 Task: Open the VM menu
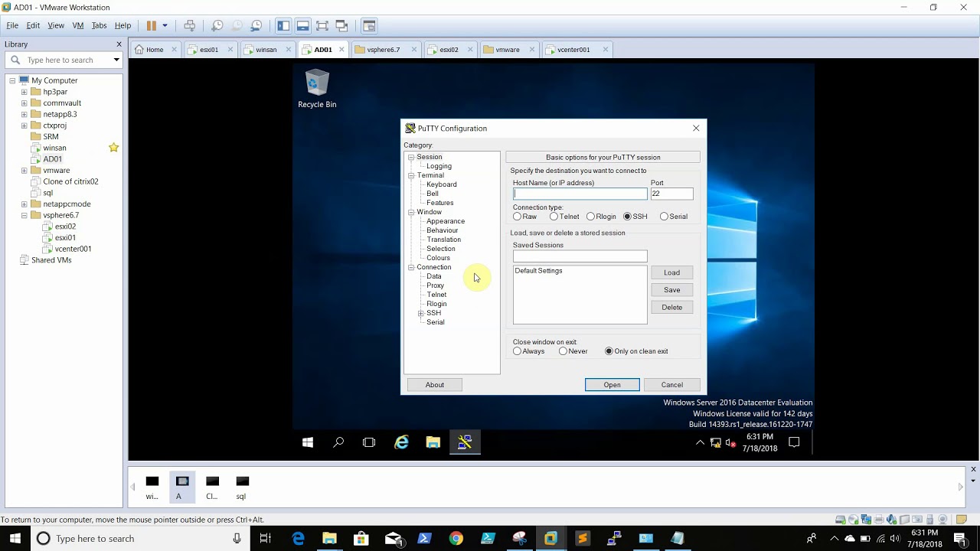click(78, 25)
